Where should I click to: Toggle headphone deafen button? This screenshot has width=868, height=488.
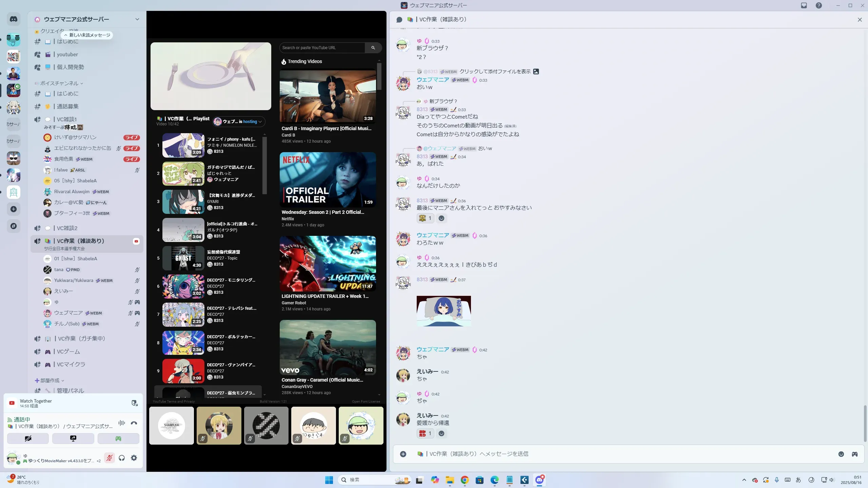click(122, 458)
